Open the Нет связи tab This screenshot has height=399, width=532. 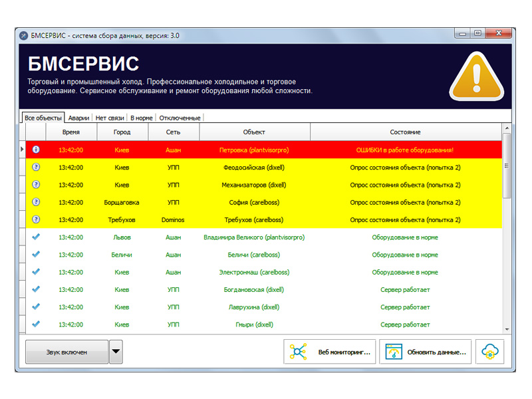[110, 118]
